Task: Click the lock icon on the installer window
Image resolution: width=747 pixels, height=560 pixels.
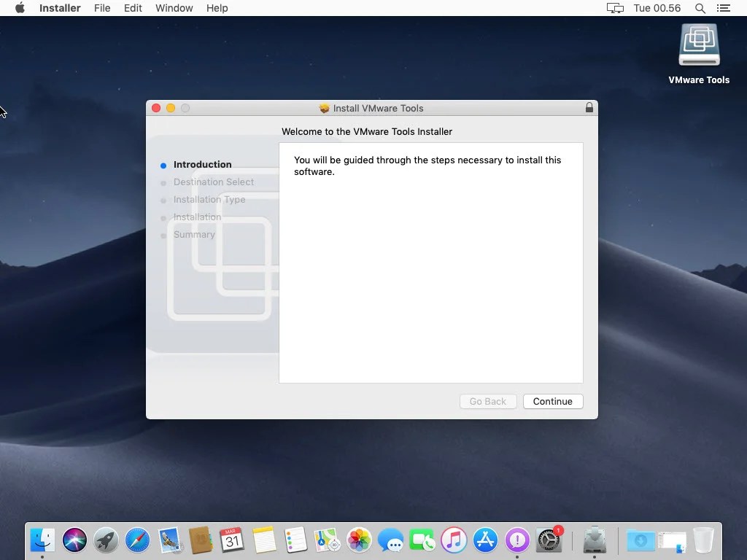Action: [589, 107]
